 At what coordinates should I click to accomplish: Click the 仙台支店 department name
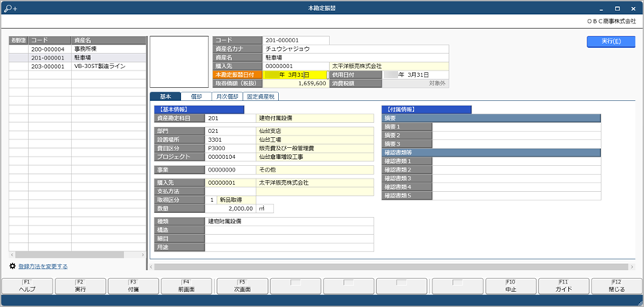(270, 131)
